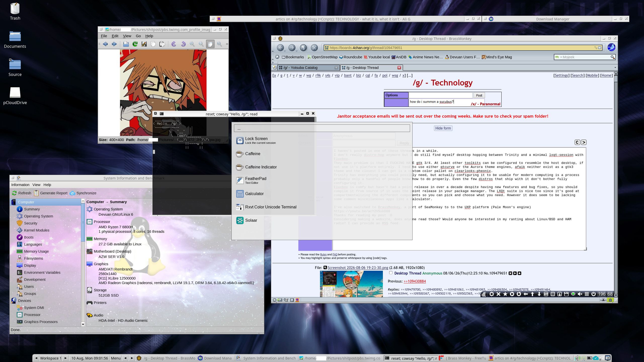
Task: Click the open file icon in image viewer
Action: [x=126, y=44]
